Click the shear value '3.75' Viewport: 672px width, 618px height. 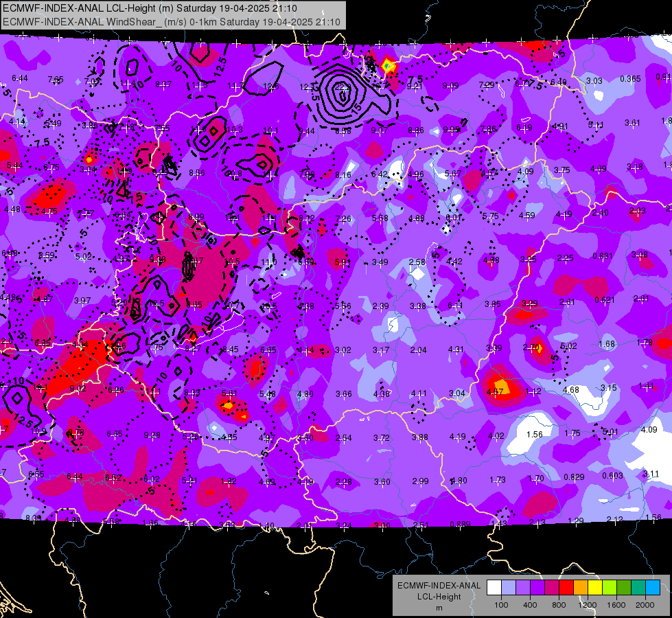tap(562, 170)
